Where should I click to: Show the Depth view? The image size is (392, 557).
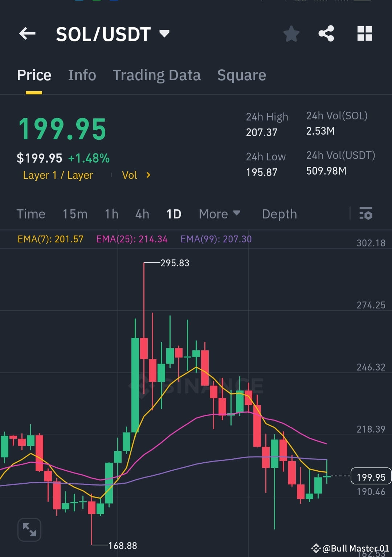(x=279, y=214)
